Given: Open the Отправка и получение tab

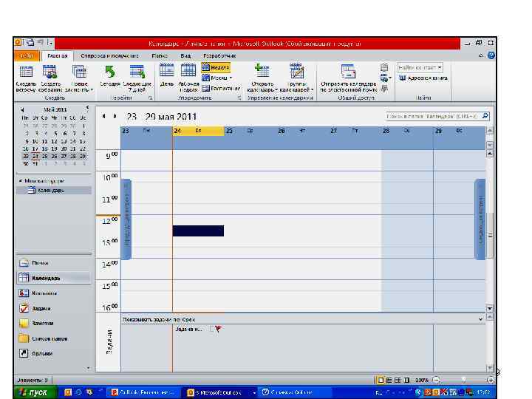Looking at the screenshot, I should (109, 55).
